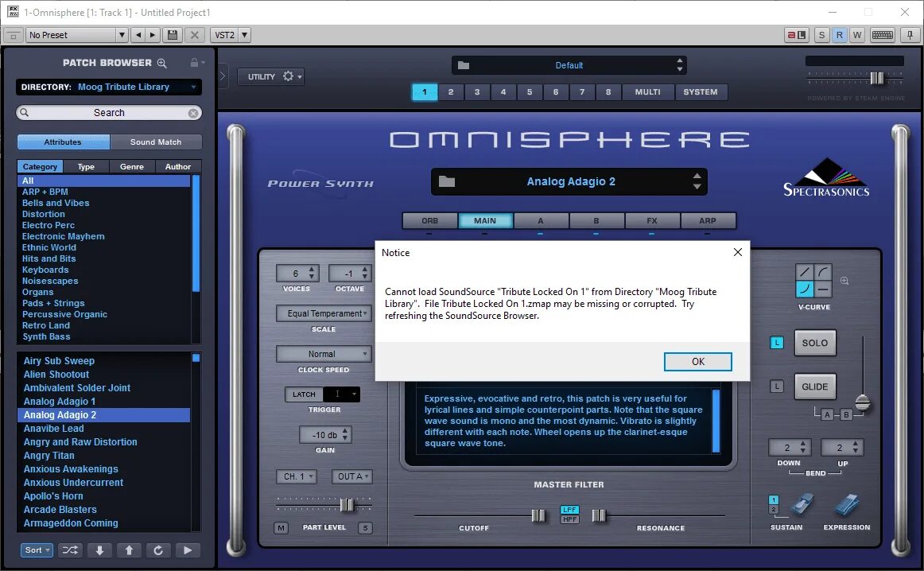
Task: Go to next host preset arrow
Action: click(x=153, y=35)
